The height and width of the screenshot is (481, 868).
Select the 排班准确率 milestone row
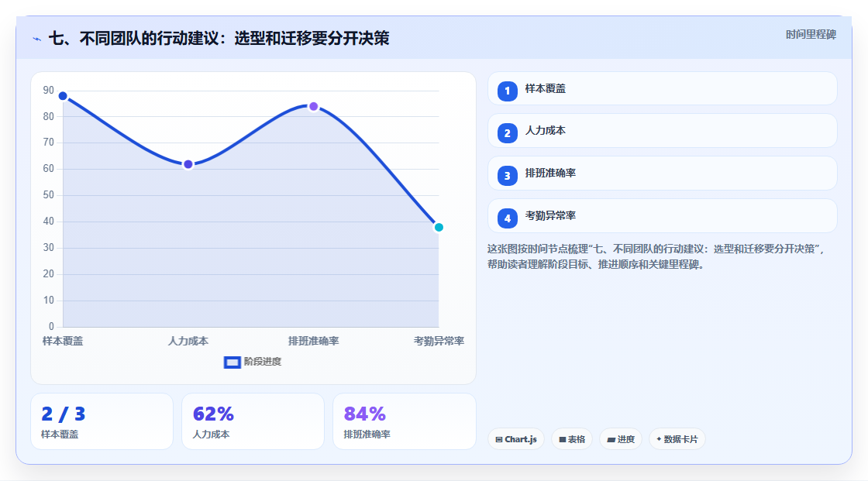pos(662,174)
